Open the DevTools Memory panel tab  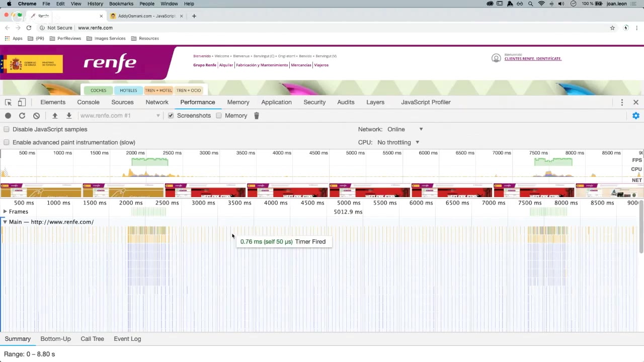[238, 102]
